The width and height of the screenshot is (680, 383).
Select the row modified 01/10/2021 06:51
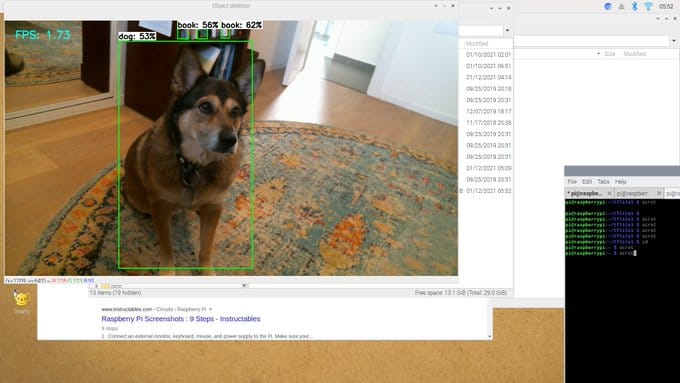coord(488,66)
